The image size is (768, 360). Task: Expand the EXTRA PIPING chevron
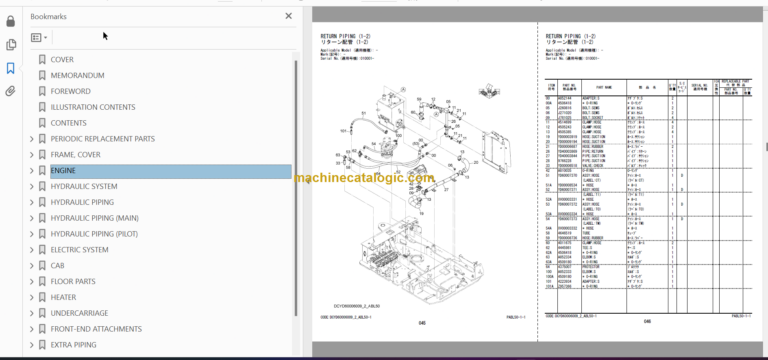click(32, 345)
